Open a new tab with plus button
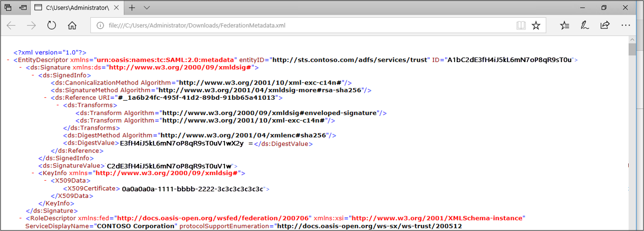This screenshot has width=644, height=231. point(132,8)
